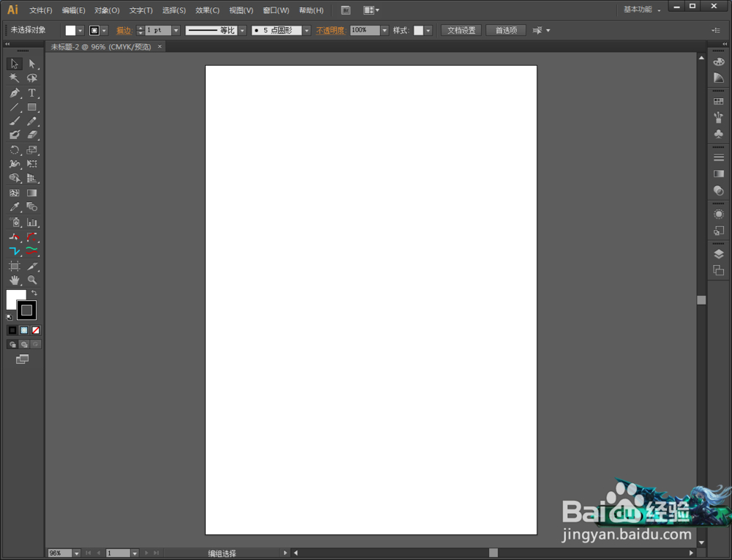The image size is (732, 560).
Task: Launch Adobe Bridge with Br icon
Action: (346, 10)
